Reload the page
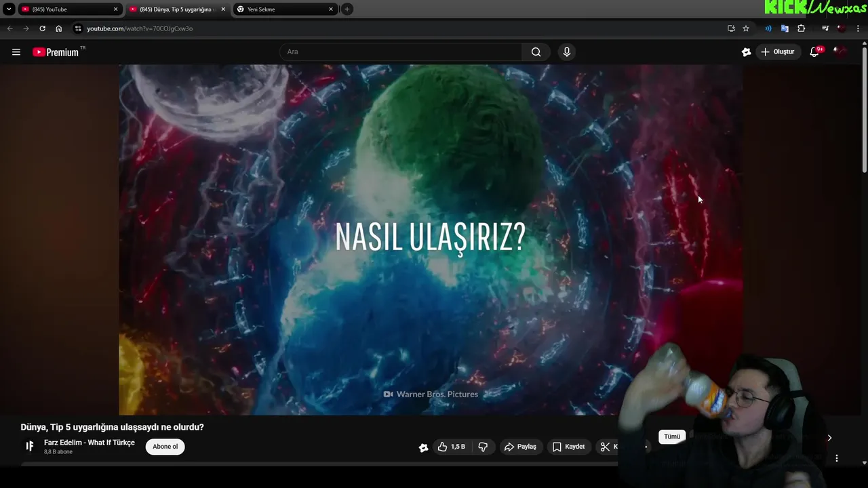This screenshot has height=488, width=868. 42,28
